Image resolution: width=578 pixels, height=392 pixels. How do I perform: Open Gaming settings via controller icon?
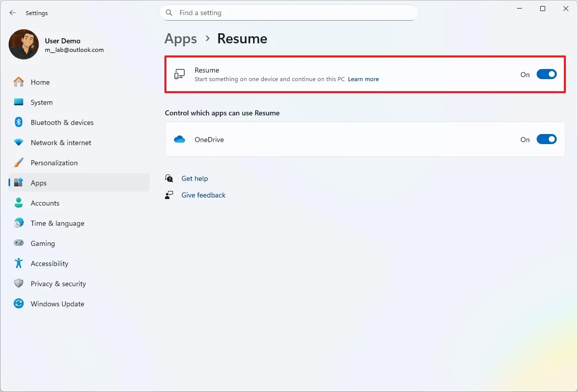tap(19, 243)
